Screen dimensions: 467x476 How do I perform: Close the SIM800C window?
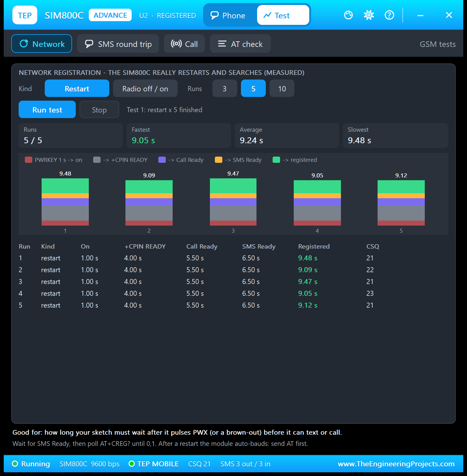(x=449, y=15)
